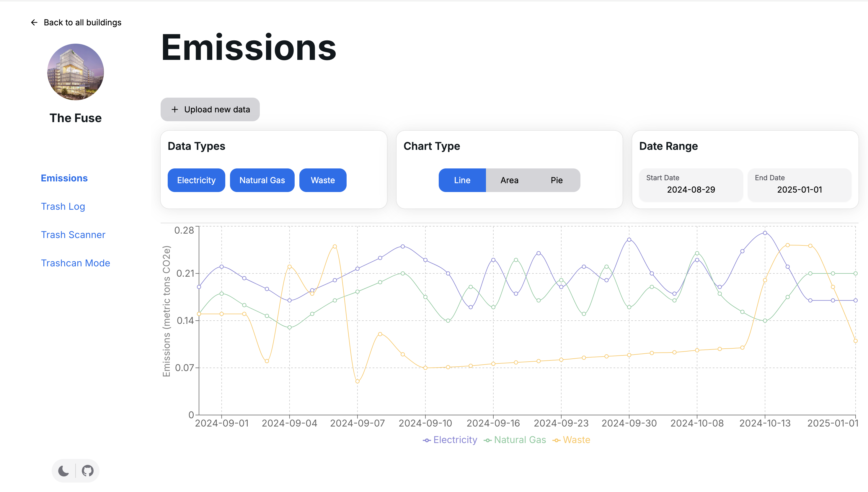Click the 2024-10-13 Electricity peak point
This screenshot has width=868, height=492.
[x=765, y=233]
